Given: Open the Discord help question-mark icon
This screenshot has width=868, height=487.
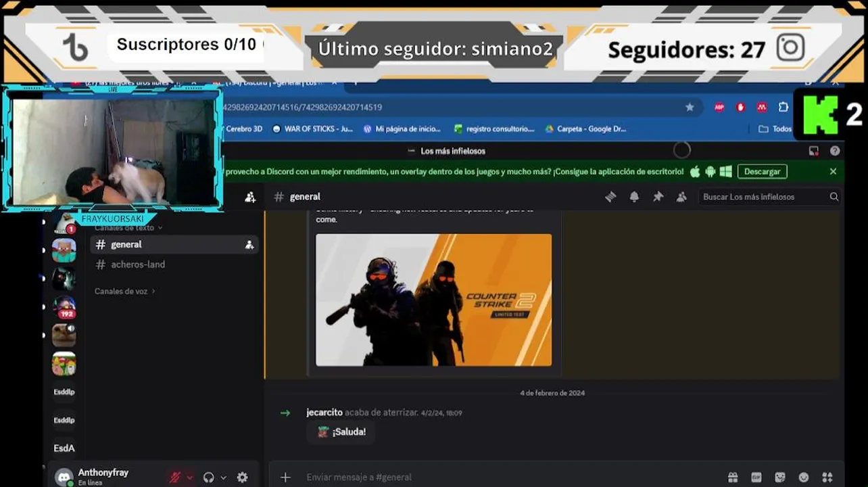Looking at the screenshot, I should [835, 151].
